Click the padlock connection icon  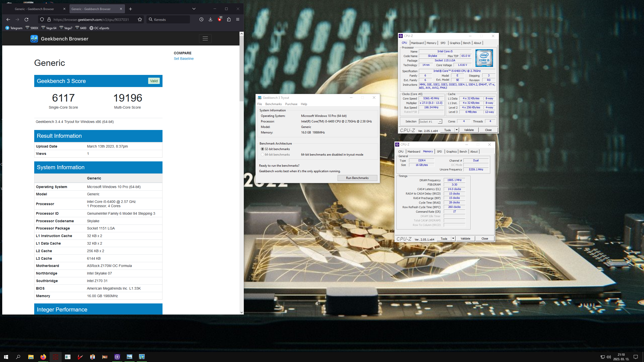49,19
